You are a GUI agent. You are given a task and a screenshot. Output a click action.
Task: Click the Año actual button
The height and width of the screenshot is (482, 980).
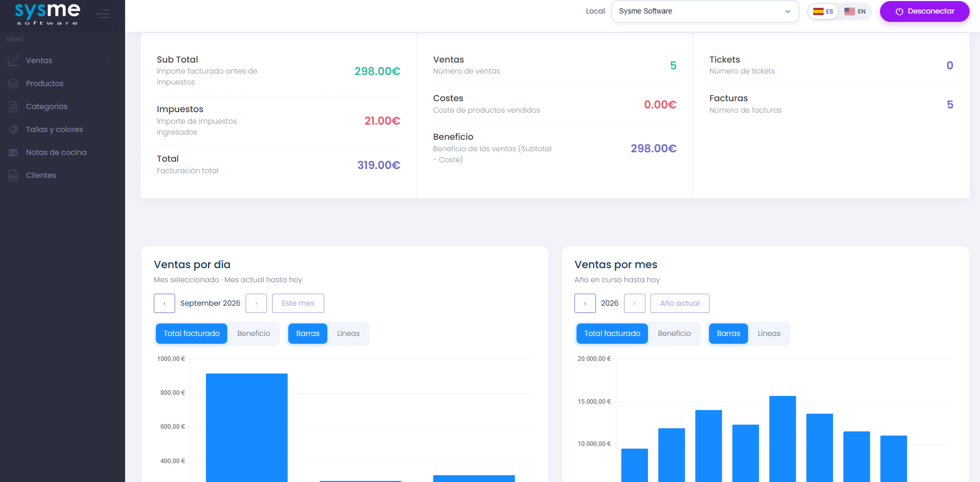(680, 304)
